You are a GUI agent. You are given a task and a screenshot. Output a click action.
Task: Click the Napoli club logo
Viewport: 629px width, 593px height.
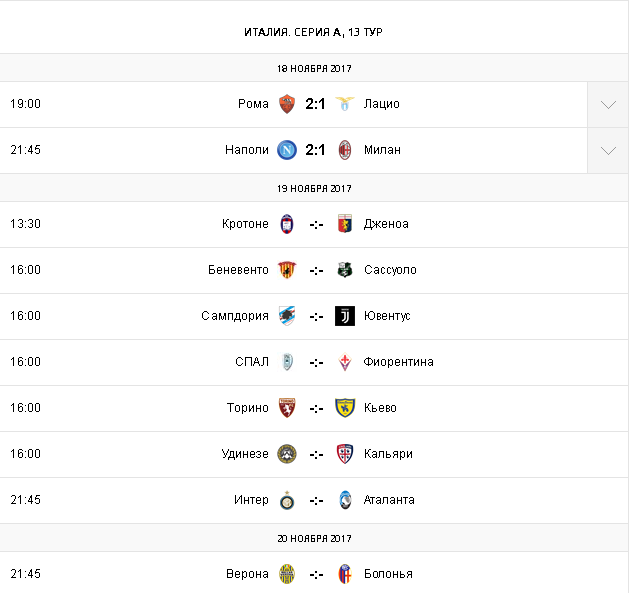[287, 150]
